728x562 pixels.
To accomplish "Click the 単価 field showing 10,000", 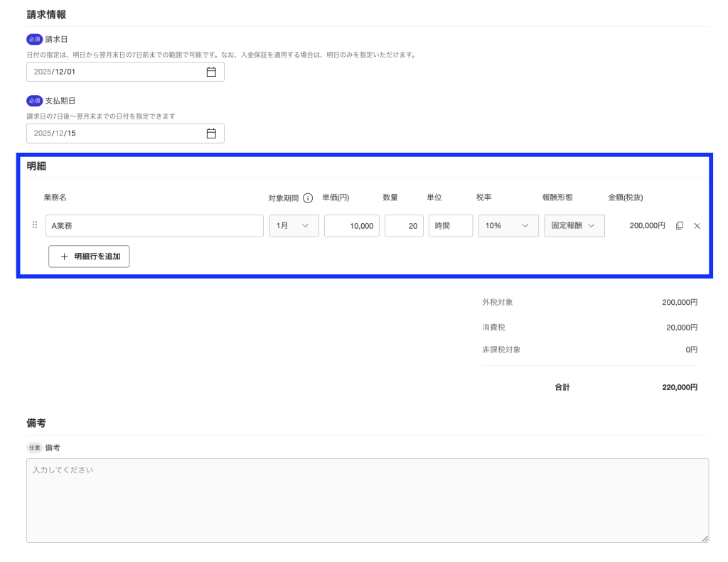I will (x=351, y=226).
